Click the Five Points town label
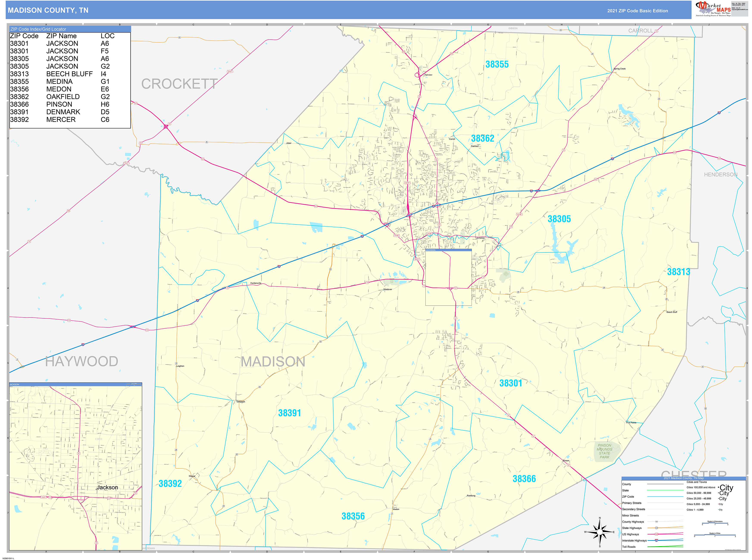The image size is (752, 560). [631, 423]
